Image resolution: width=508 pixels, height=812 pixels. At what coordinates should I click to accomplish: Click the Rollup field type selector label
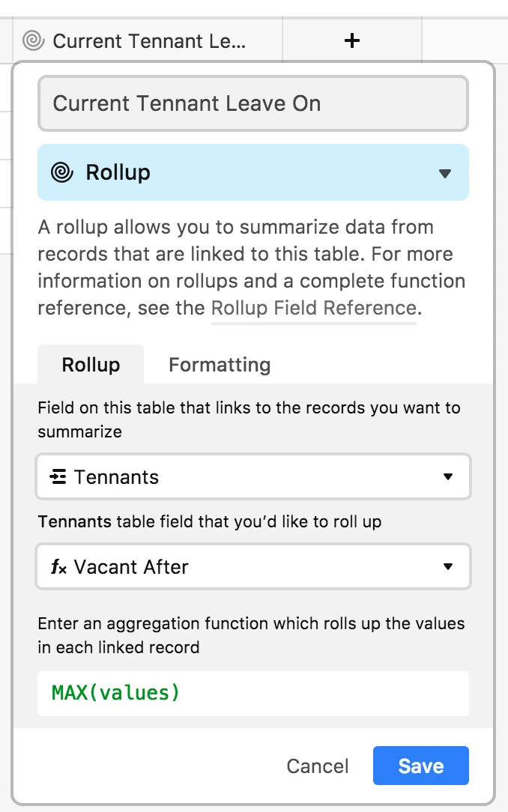[x=118, y=172]
